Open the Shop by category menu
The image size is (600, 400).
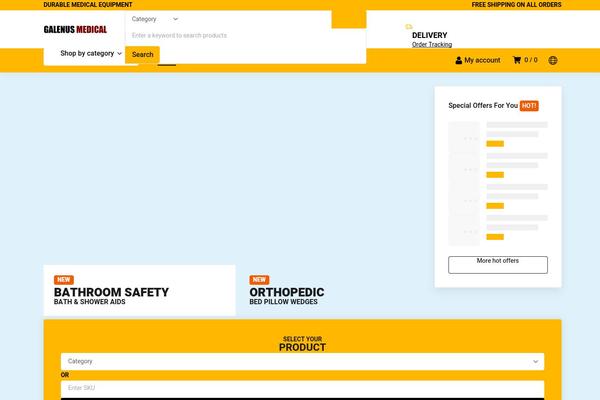pos(91,54)
